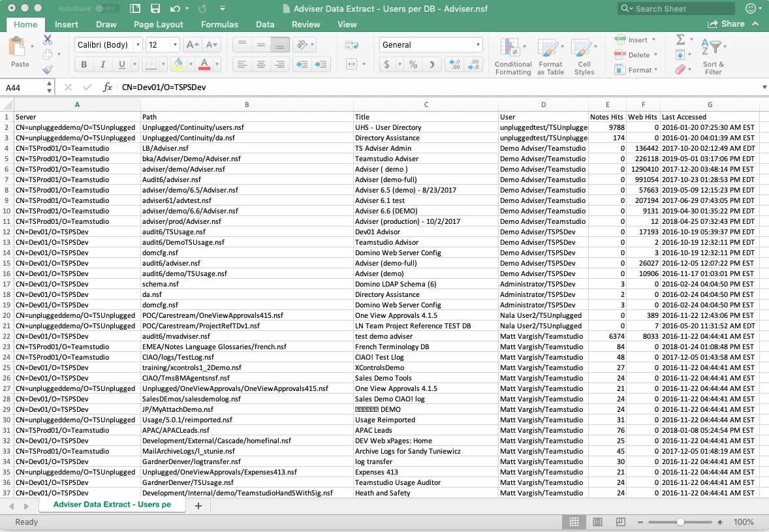Viewport: 769px width, 532px height.
Task: Increase font size with A-up icon
Action: 192,44
